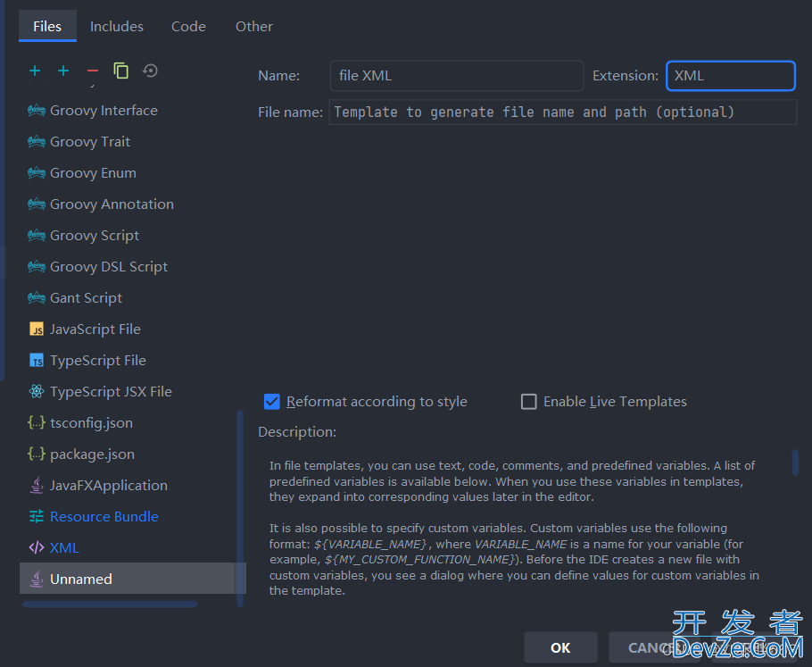Screen dimensions: 812x667
Task: Click the first Create Template plus icon
Action: point(35,71)
